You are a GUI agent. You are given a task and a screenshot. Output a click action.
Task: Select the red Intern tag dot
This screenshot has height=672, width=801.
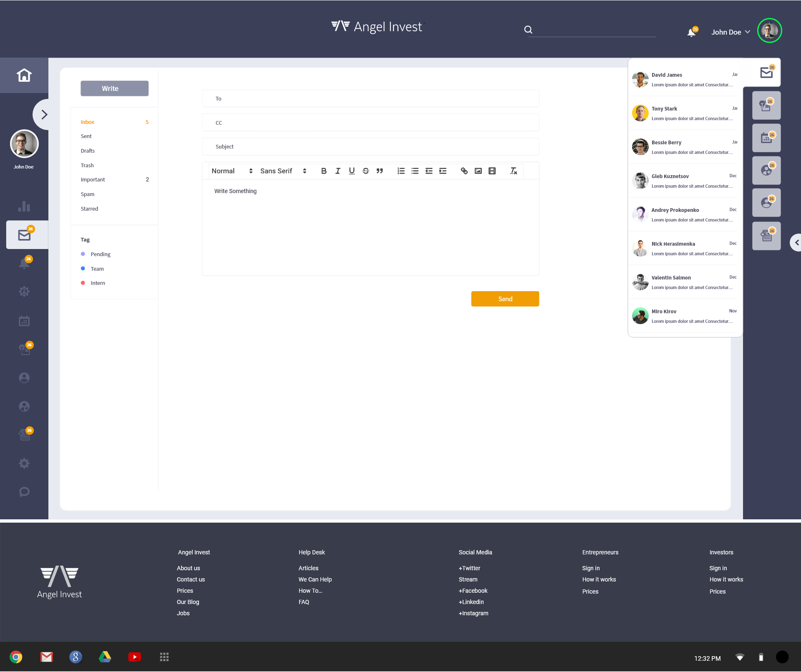click(x=83, y=283)
